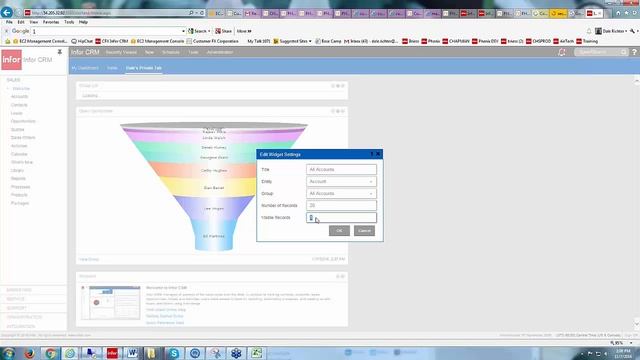
Task: Open Opportunities in the Sales sidebar
Action: [x=23, y=121]
